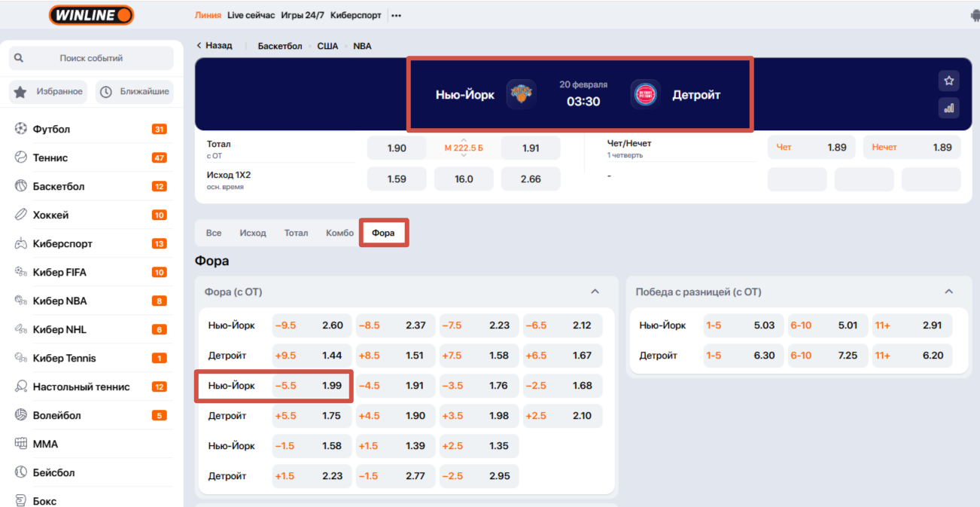Image resolution: width=980 pixels, height=507 pixels.
Task: Select total over odds 1.91
Action: (531, 148)
